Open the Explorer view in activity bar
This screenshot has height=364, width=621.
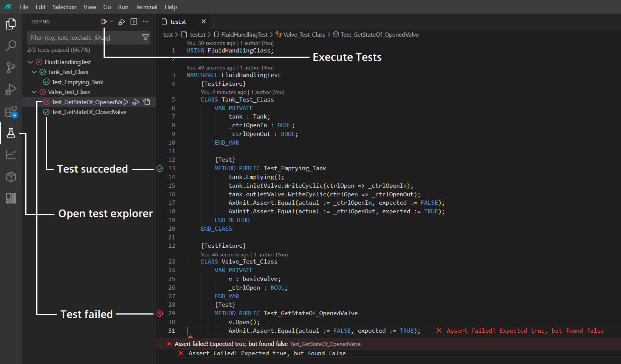tap(11, 24)
